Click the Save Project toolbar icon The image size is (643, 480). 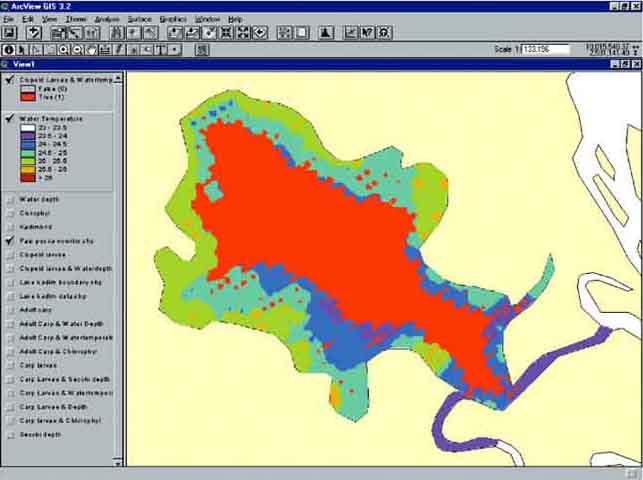9,33
